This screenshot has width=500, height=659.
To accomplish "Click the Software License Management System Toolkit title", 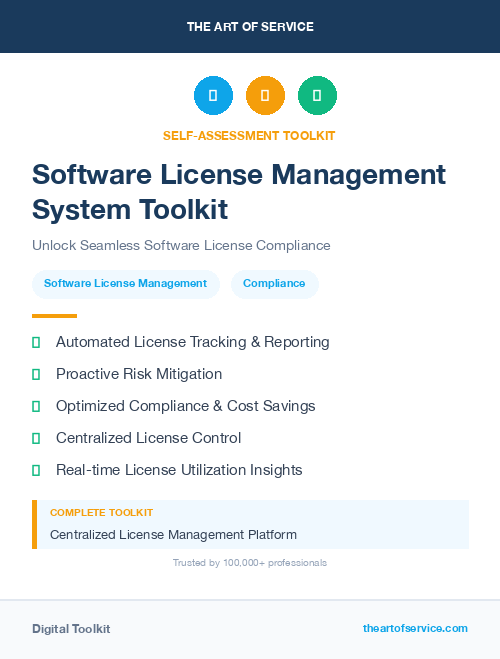I will [x=239, y=192].
